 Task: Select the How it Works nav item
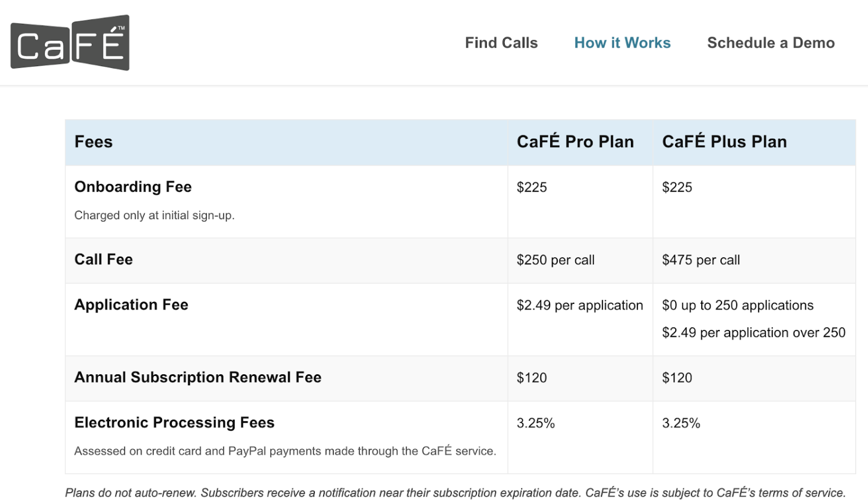point(622,42)
